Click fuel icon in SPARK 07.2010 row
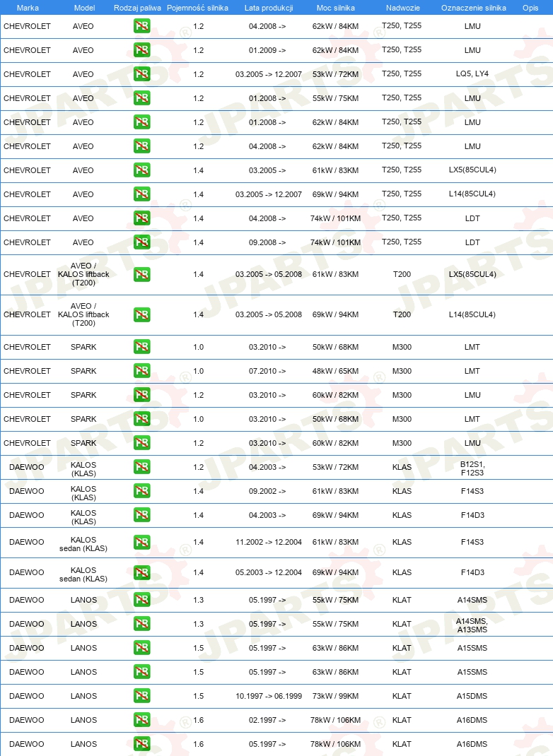The image size is (553, 756). [142, 371]
